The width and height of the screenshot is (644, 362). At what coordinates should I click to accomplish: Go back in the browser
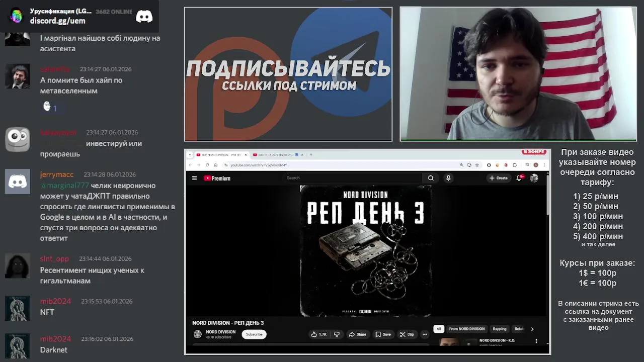(190, 165)
